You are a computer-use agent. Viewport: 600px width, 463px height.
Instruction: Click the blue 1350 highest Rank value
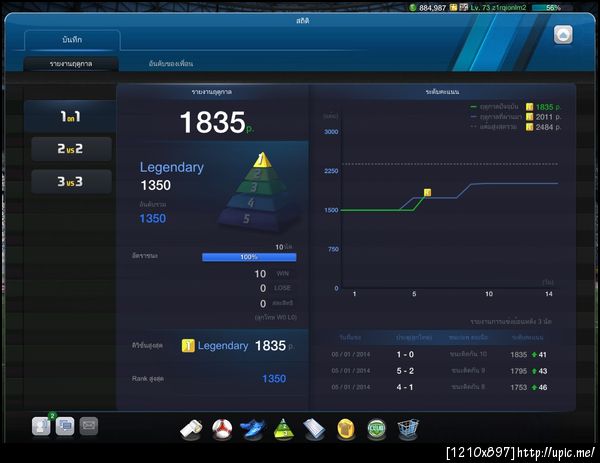click(274, 379)
